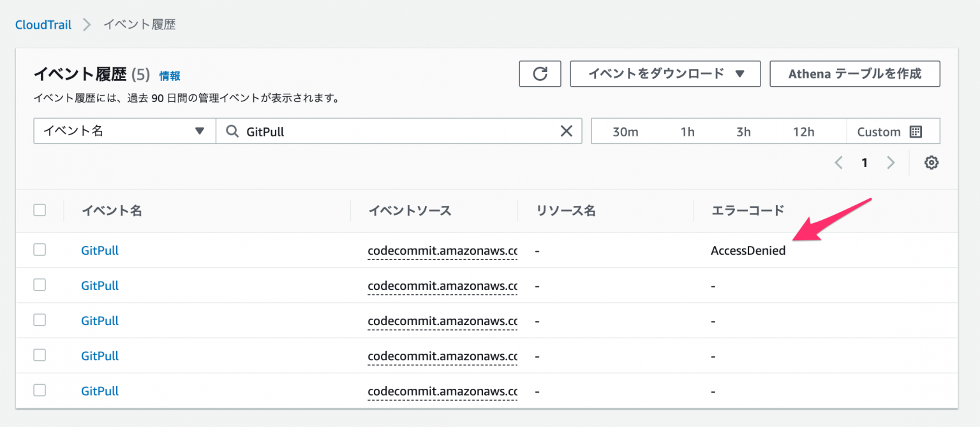Click the calendar icon next to Custom

point(915,131)
